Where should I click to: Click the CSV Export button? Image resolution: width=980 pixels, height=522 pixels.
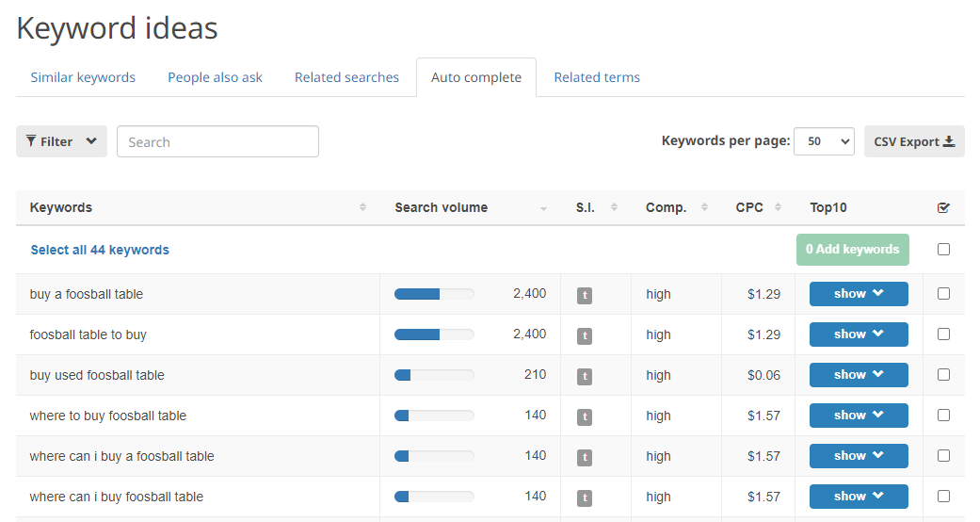913,141
